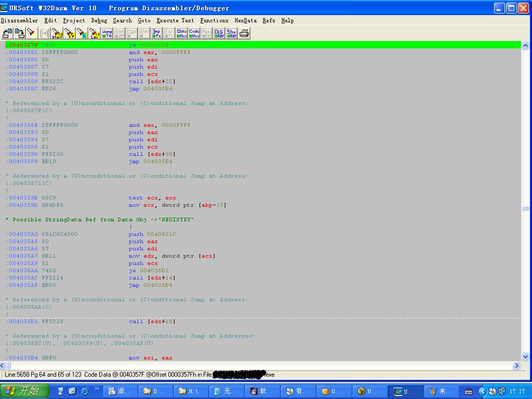Open the Execute Text menu
The width and height of the screenshot is (532, 399).
pyautogui.click(x=175, y=20)
